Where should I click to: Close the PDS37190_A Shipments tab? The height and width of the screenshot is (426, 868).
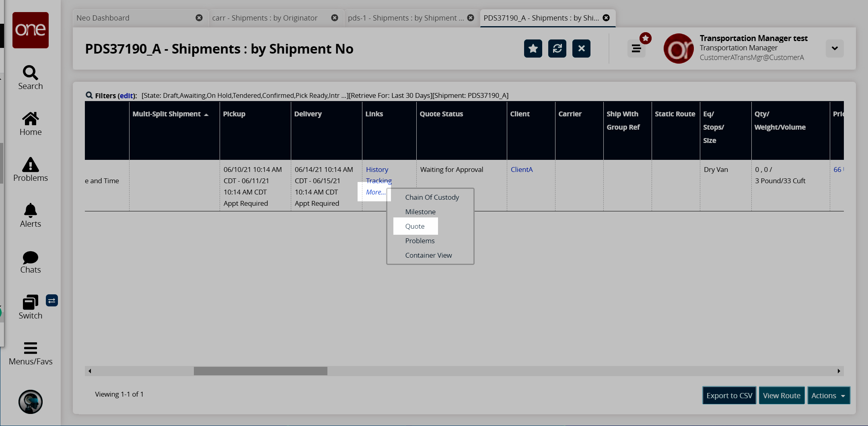pyautogui.click(x=606, y=18)
